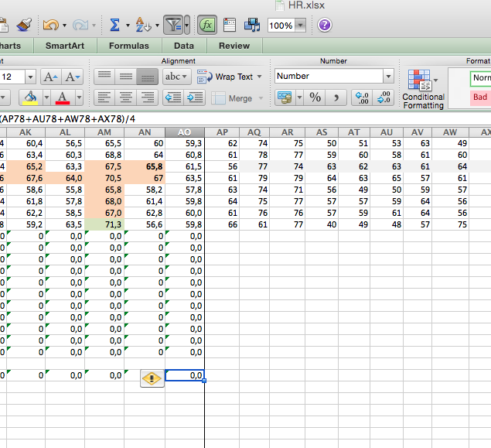The image size is (491, 448).
Task: Open Conditional Formatting menu
Action: point(424,89)
